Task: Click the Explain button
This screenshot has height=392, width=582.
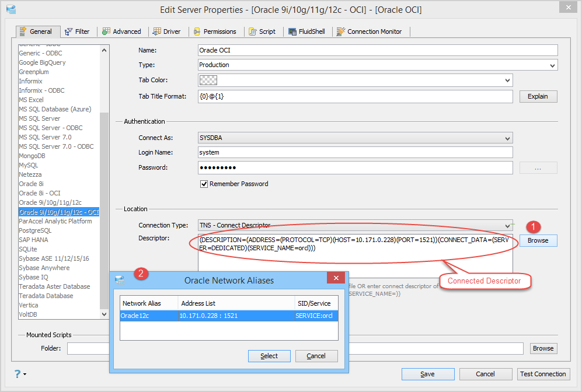Action: coord(538,96)
